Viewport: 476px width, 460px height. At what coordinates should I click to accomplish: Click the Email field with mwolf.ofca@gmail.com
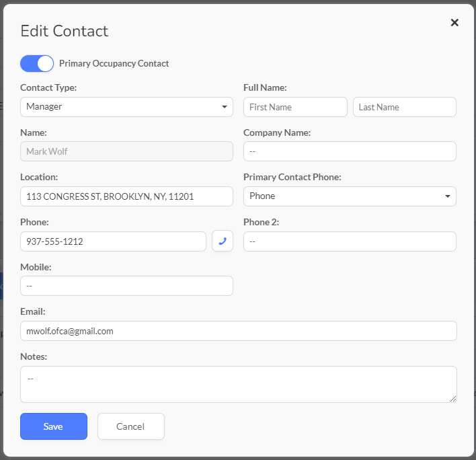238,331
